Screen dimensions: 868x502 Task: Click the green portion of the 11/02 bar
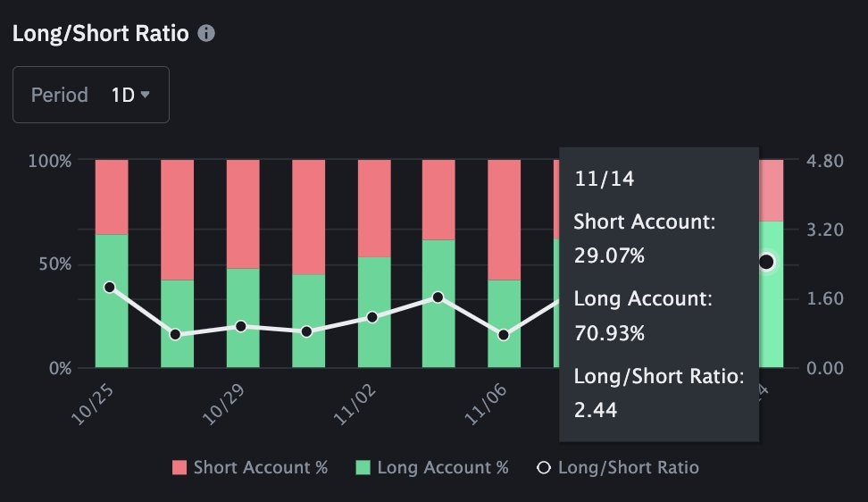pos(374,344)
